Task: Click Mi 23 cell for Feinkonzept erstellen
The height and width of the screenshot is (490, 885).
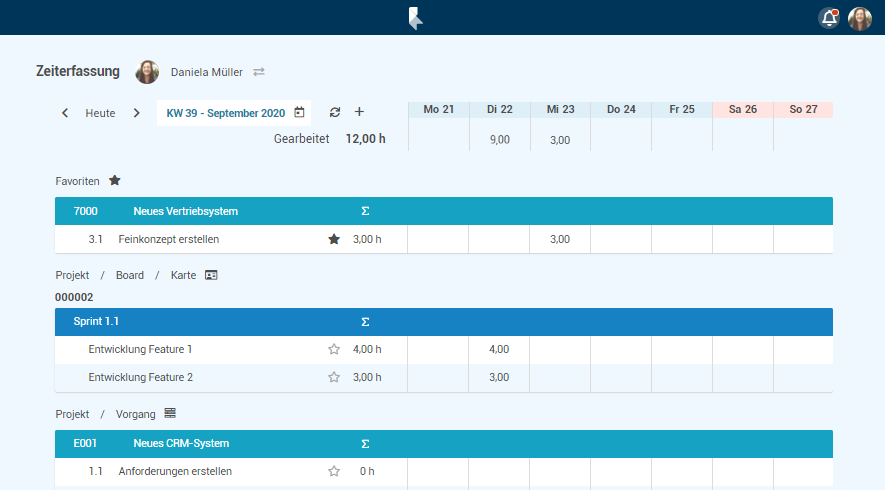Action: (560, 239)
